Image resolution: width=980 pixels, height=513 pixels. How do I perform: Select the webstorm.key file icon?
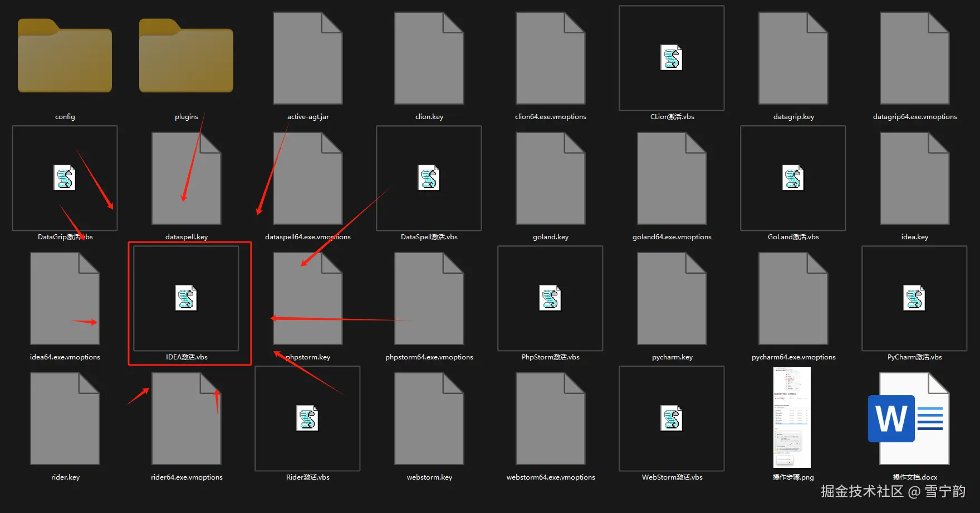click(429, 418)
